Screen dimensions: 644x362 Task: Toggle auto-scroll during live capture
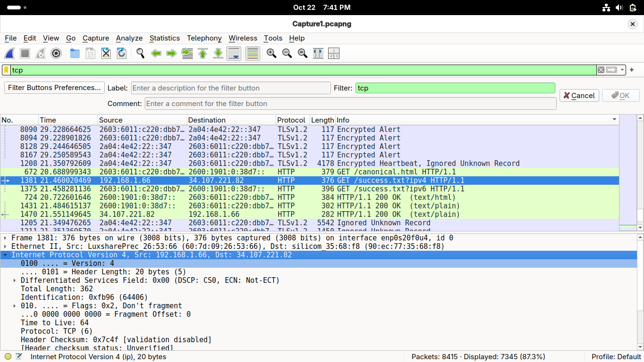[x=234, y=54]
